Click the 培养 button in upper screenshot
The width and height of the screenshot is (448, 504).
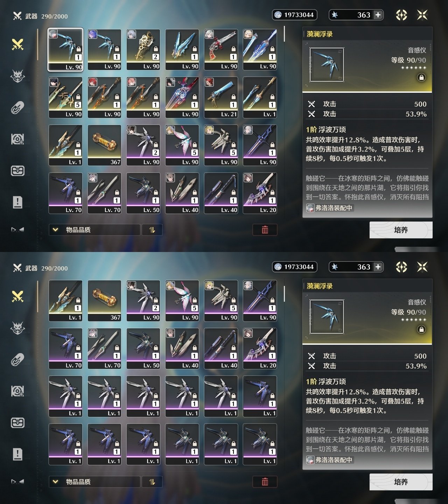(x=401, y=230)
